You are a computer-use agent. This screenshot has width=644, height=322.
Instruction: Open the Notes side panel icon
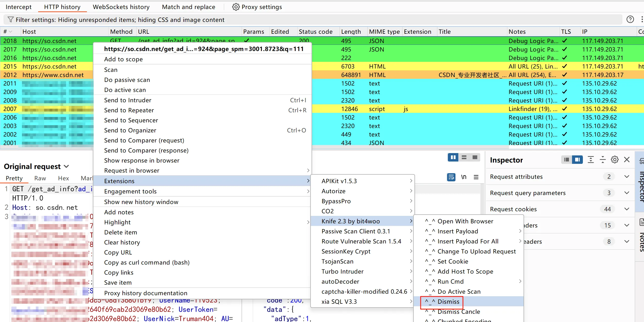tap(642, 222)
